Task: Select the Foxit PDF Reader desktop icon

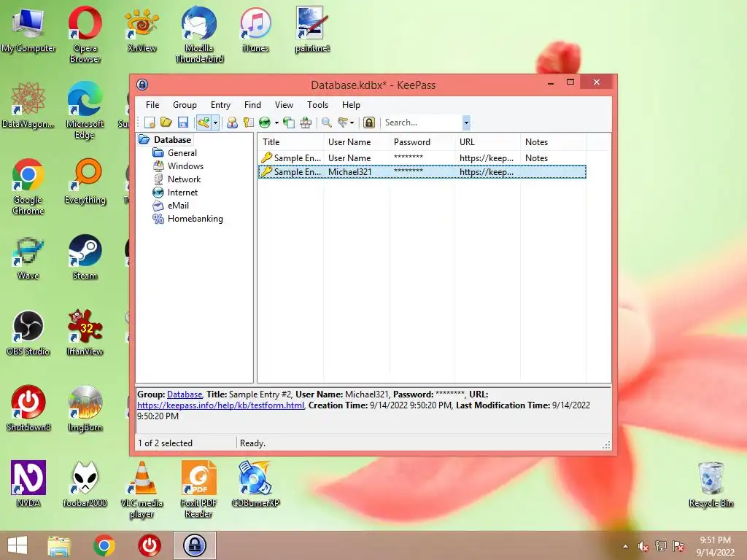Action: [x=198, y=489]
